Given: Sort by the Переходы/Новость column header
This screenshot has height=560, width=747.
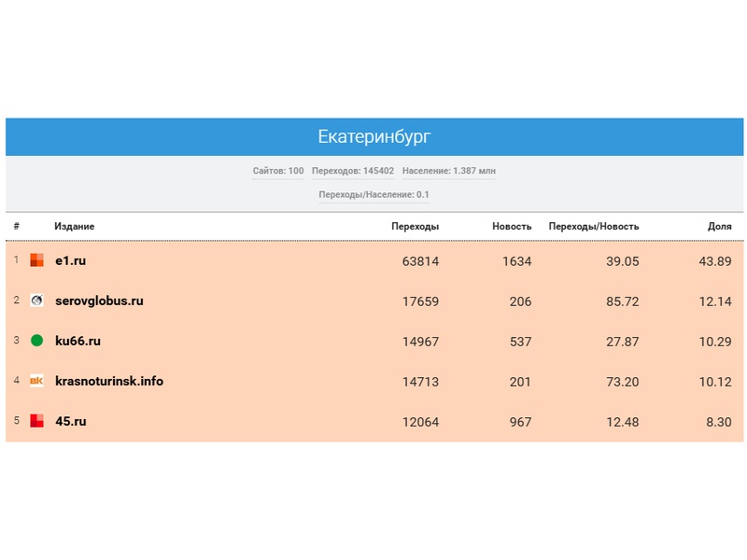Looking at the screenshot, I should pyautogui.click(x=594, y=227).
